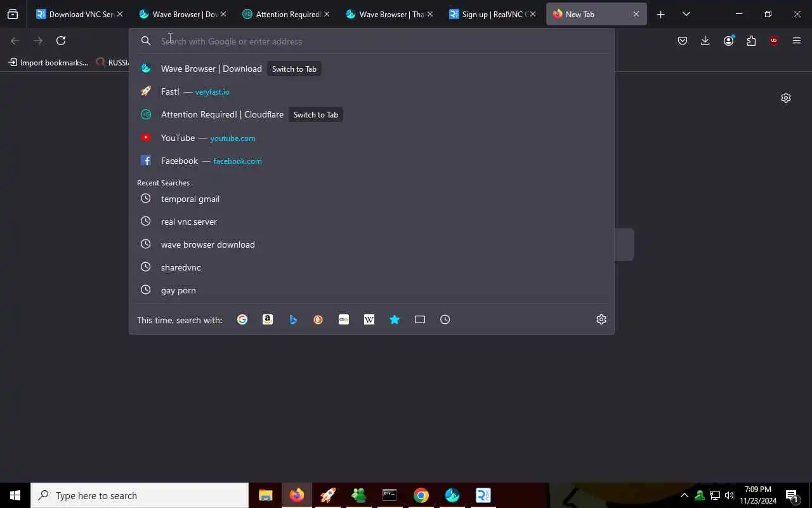812x508 pixels.
Task: Open Save to Pocket icon
Action: click(x=683, y=41)
